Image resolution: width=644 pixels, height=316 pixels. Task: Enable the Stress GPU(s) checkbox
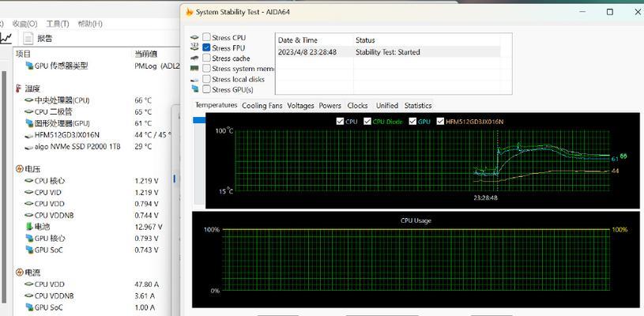(x=206, y=89)
